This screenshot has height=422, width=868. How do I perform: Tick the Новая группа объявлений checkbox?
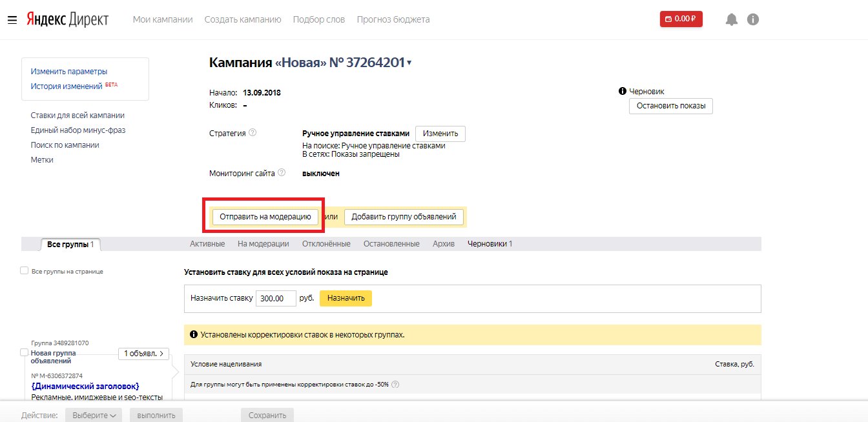pyautogui.click(x=24, y=353)
